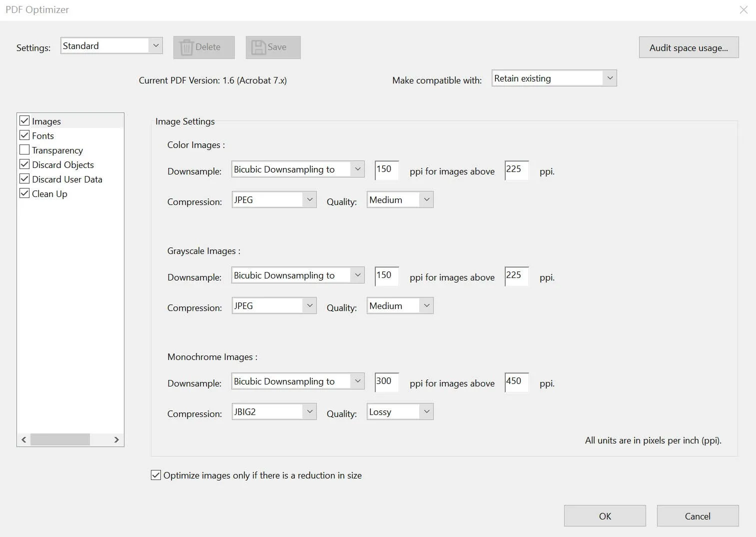Click the Delete trash icon
The width and height of the screenshot is (756, 537).
(187, 47)
